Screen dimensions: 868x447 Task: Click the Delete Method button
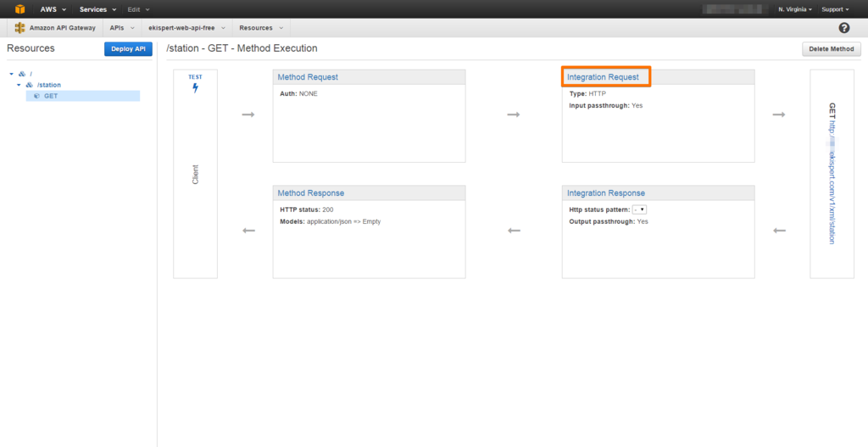pyautogui.click(x=831, y=49)
